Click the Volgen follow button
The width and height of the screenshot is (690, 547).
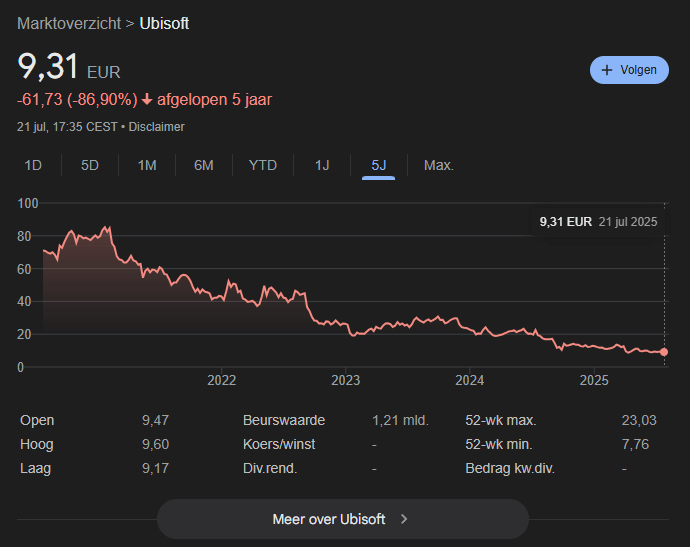629,70
